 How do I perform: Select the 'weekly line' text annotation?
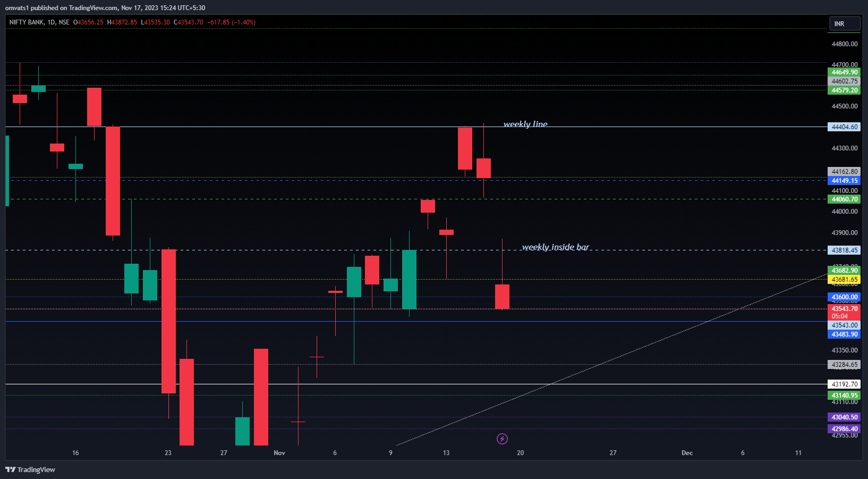click(525, 124)
